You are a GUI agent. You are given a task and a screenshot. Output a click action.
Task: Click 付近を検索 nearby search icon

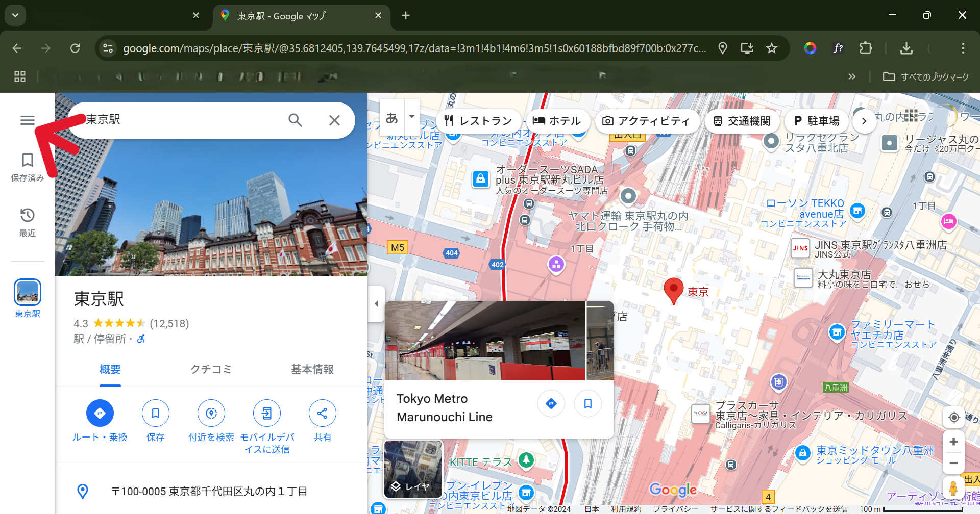pos(211,413)
